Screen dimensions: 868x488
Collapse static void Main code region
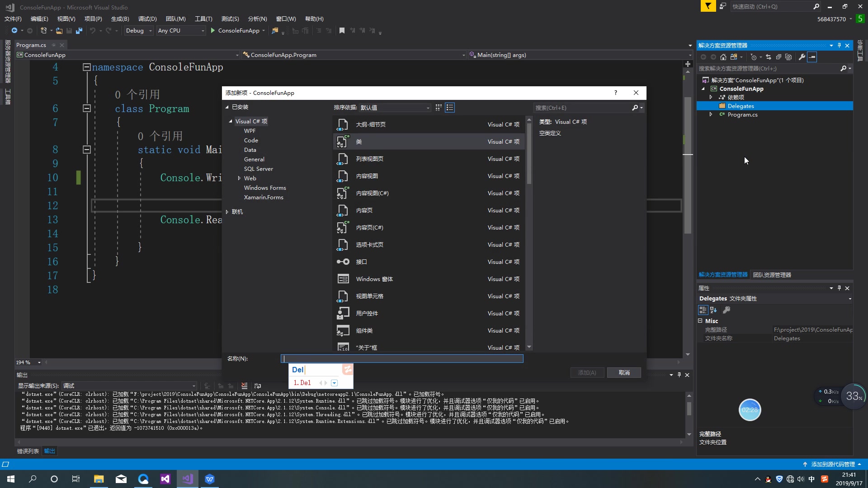[x=87, y=150]
